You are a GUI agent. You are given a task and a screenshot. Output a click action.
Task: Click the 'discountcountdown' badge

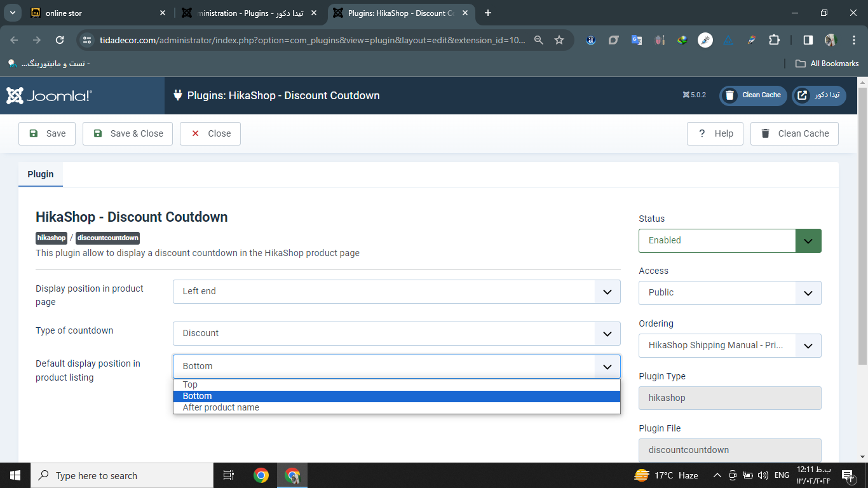[x=107, y=238]
